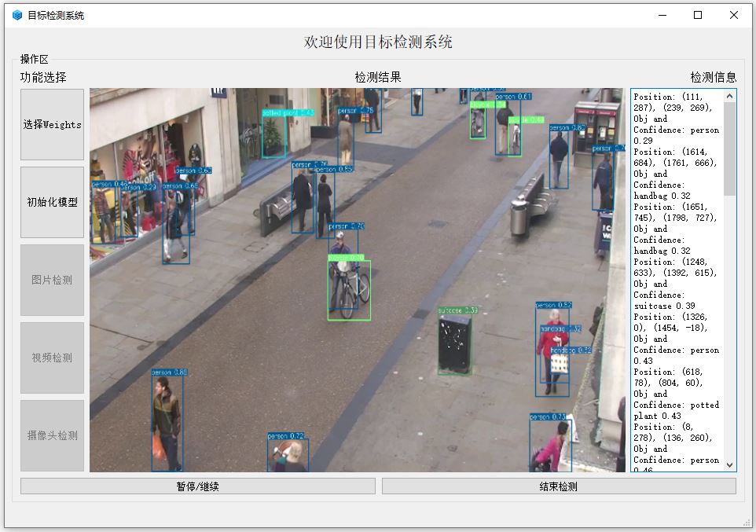Close the 目标检测系统 window
Screen dimensions: 756x532
(x=734, y=16)
